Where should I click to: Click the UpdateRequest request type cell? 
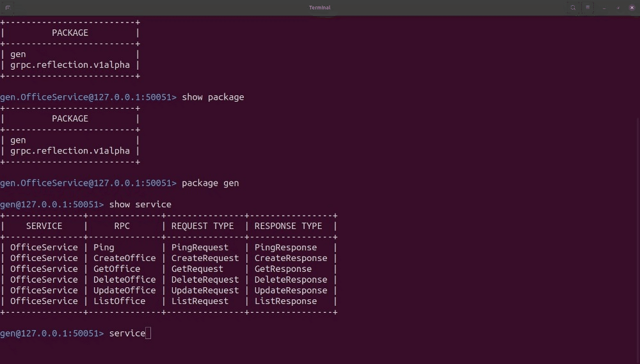tap(205, 290)
